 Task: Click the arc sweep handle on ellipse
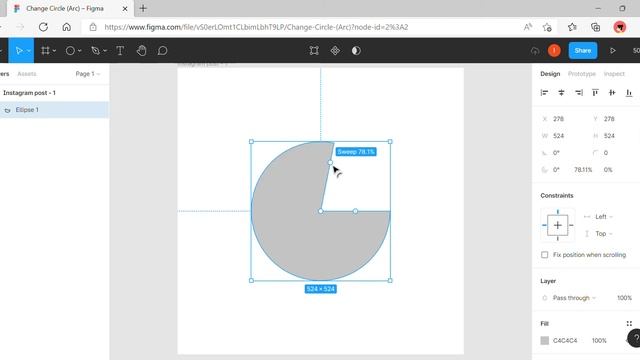click(x=330, y=162)
